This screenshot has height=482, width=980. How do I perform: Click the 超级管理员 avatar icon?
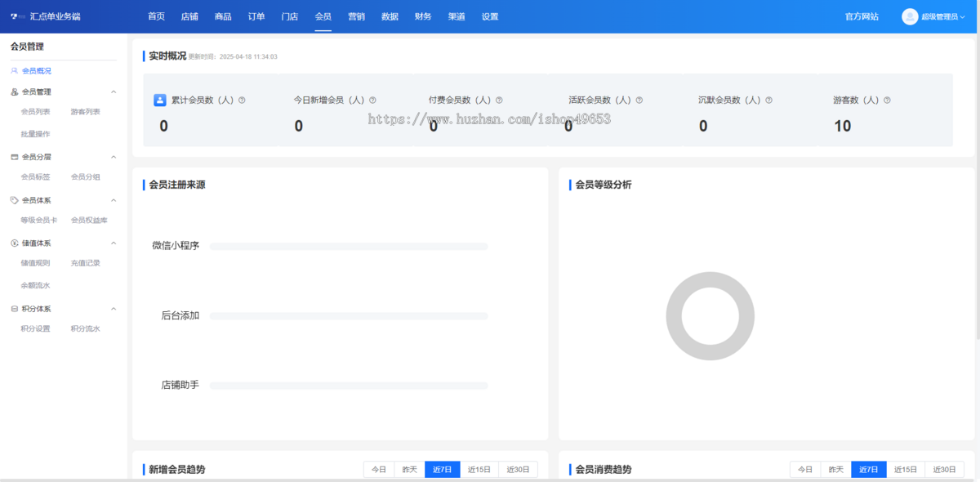coord(910,16)
